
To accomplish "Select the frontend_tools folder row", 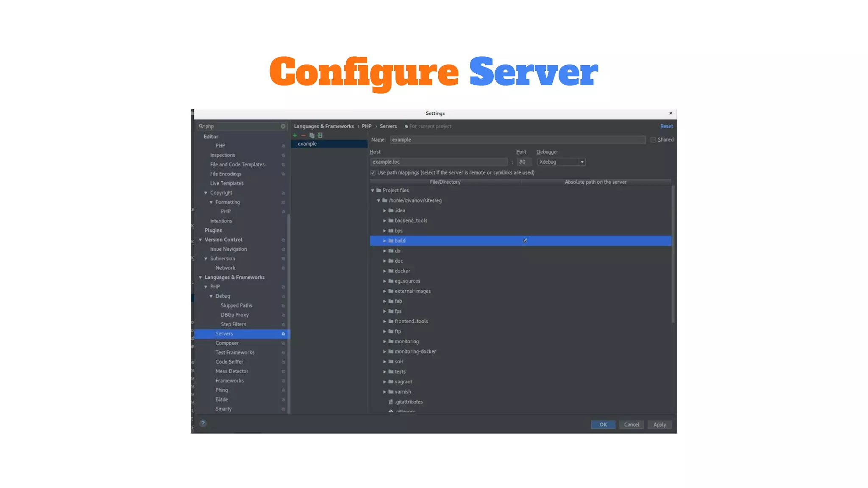I will pos(520,322).
